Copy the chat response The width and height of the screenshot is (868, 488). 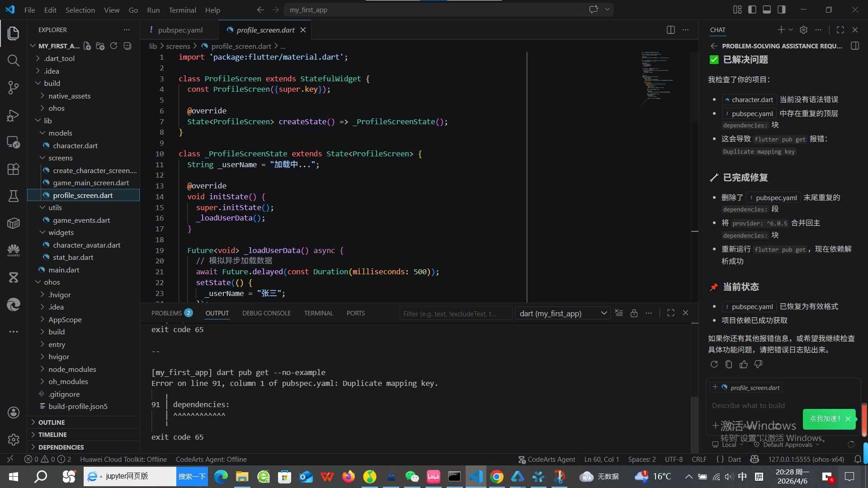(729, 365)
